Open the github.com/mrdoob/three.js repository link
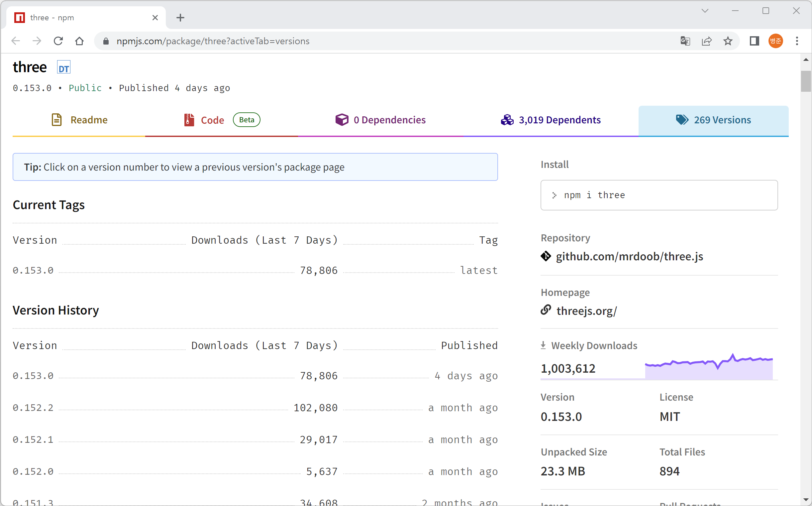812x506 pixels. [x=629, y=257]
